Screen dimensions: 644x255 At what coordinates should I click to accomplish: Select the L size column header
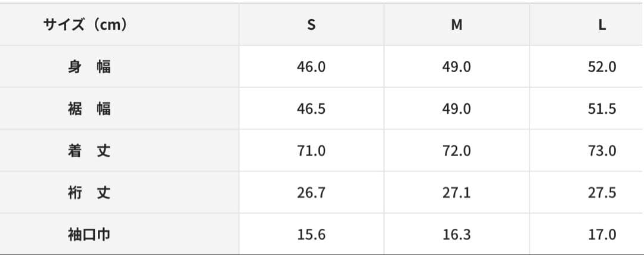(x=602, y=25)
